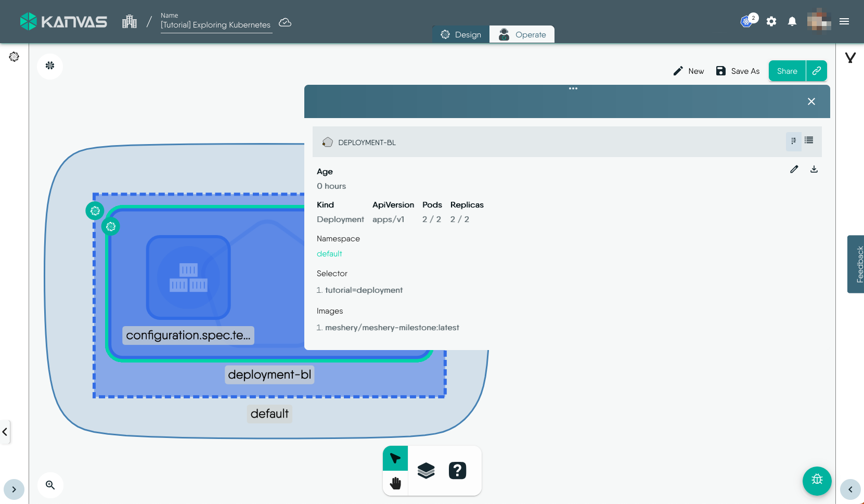Edit the design name field
This screenshot has width=864, height=504.
point(215,25)
